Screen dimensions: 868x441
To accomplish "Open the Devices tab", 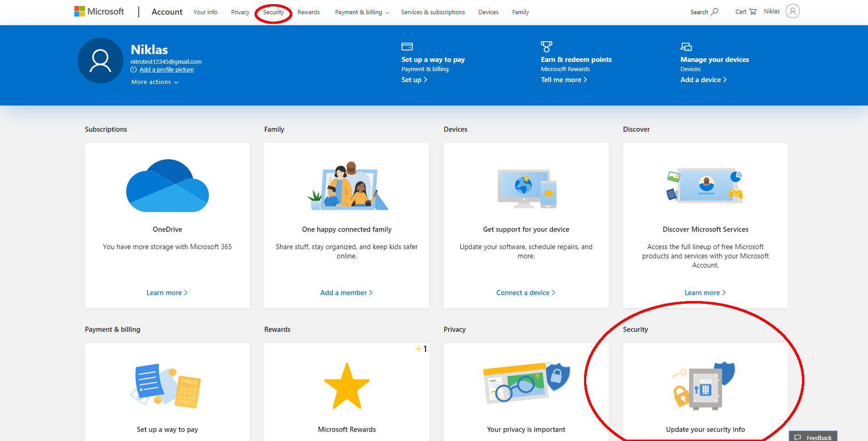I will (489, 12).
